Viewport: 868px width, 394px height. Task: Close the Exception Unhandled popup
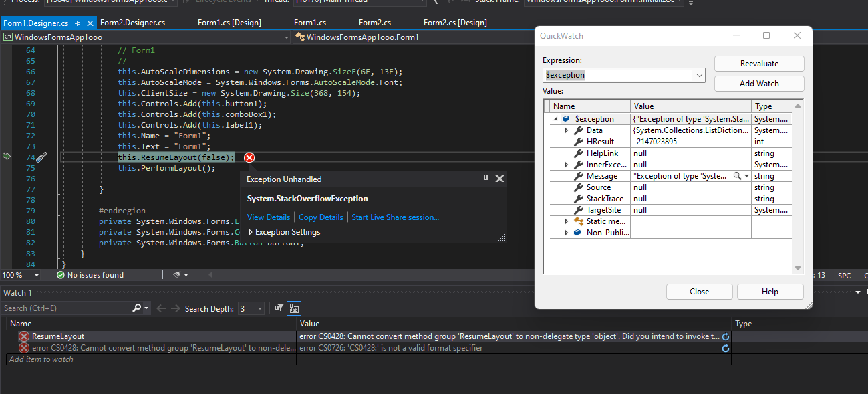(x=499, y=179)
